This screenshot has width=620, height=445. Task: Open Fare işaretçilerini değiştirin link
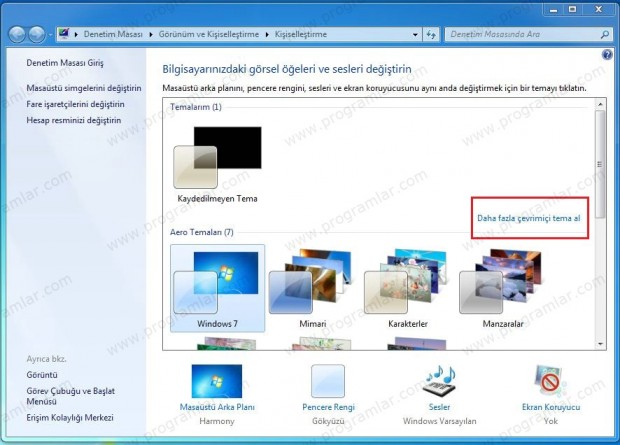click(75, 104)
